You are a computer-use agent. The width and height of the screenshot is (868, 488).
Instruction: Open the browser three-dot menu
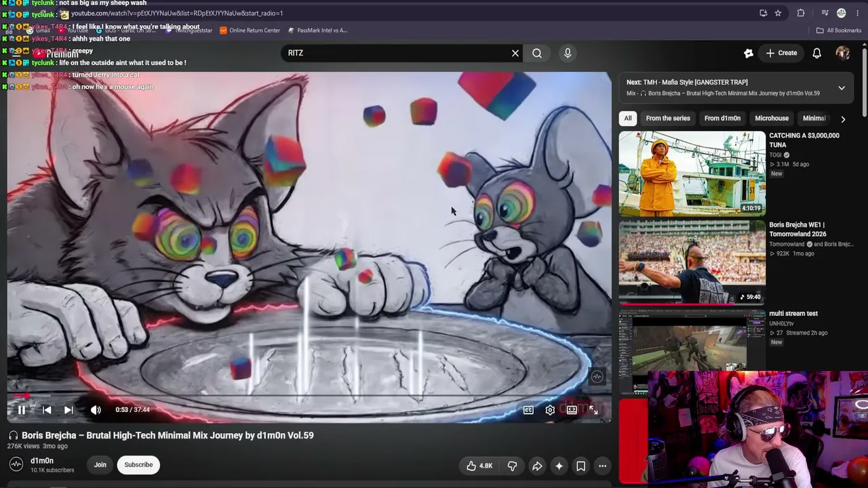(x=857, y=13)
